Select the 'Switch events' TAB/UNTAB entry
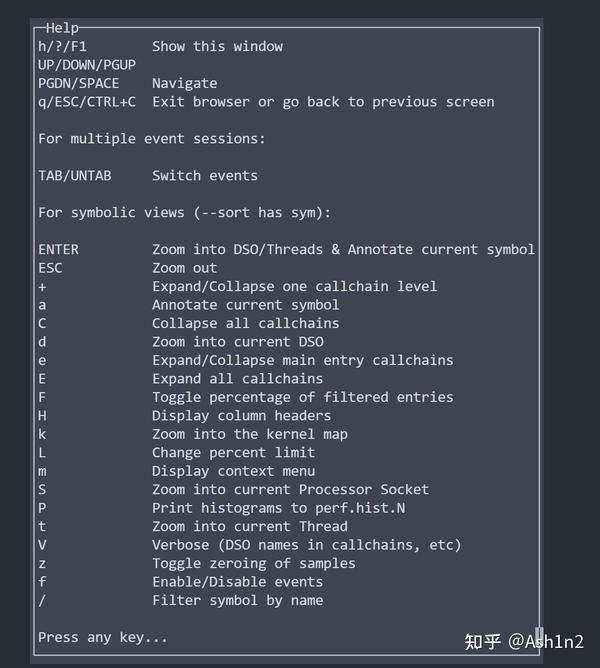This screenshot has height=668, width=600. pyautogui.click(x=205, y=176)
